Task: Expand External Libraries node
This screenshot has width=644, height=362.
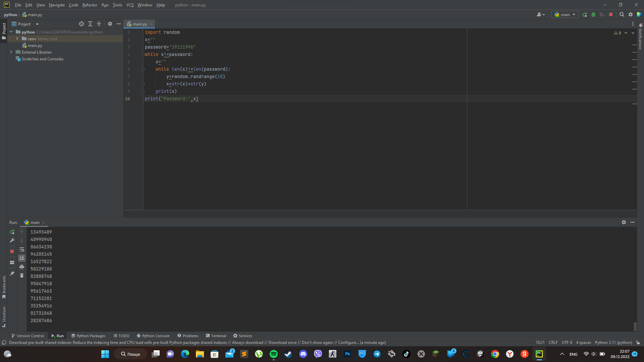Action: point(12,52)
